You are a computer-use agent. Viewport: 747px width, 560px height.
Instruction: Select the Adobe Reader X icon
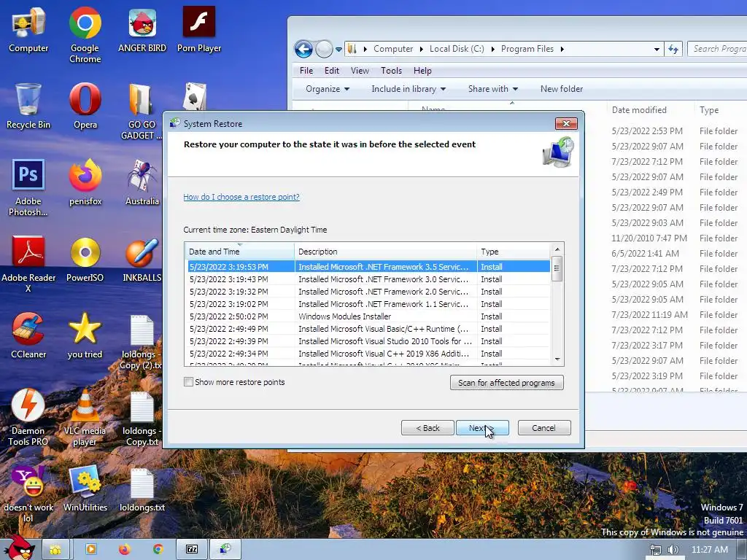(28, 264)
